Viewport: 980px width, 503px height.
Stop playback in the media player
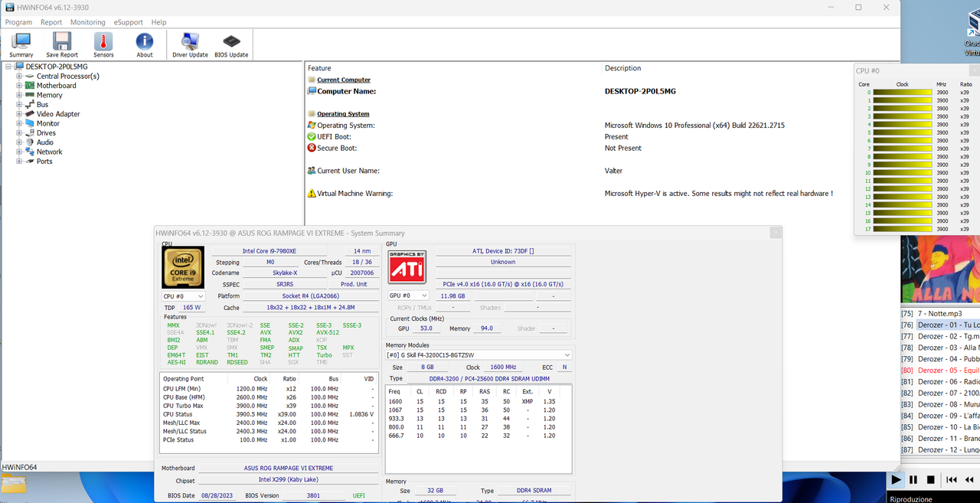931,480
